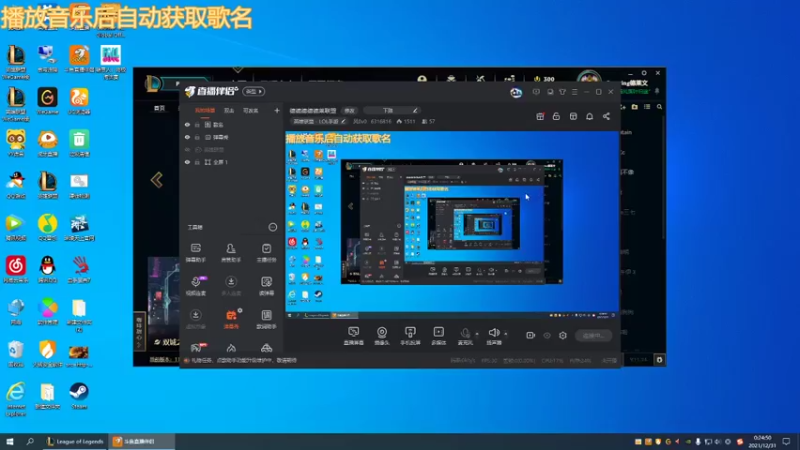Edit the stream category with pencil icon
The image size is (800, 450).
tap(343, 121)
